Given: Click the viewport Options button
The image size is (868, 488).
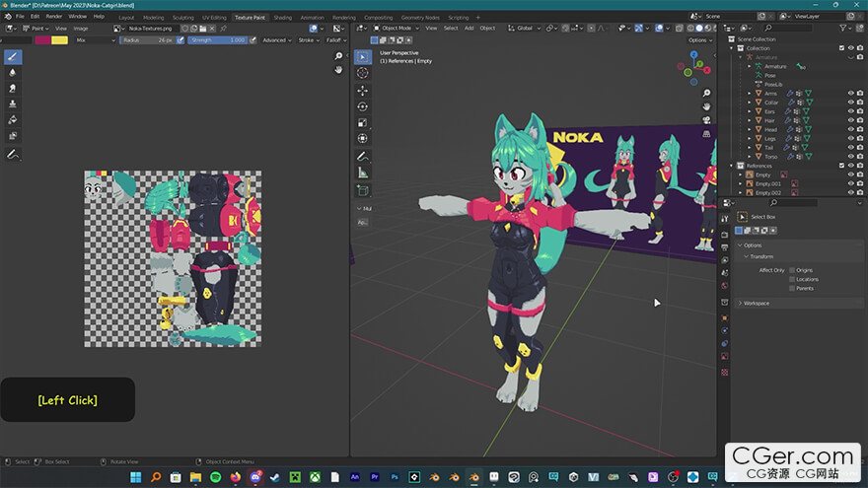Looking at the screenshot, I should pyautogui.click(x=699, y=40).
